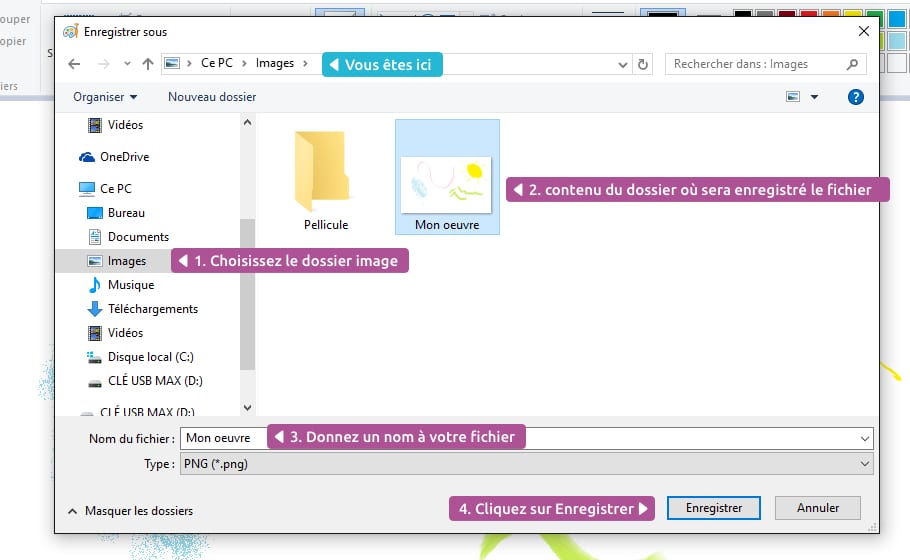
Task: Open view options dropdown arrow
Action: [x=814, y=97]
